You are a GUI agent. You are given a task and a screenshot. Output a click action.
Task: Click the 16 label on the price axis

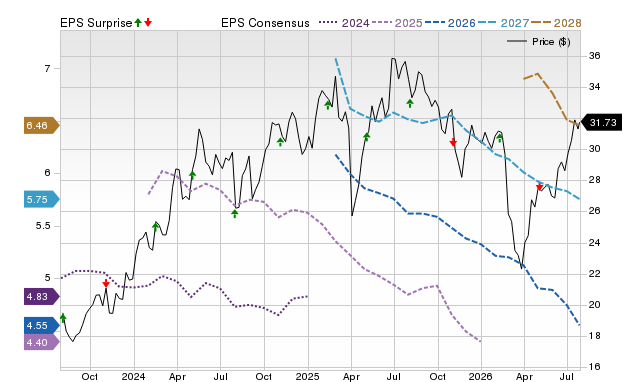coord(595,367)
